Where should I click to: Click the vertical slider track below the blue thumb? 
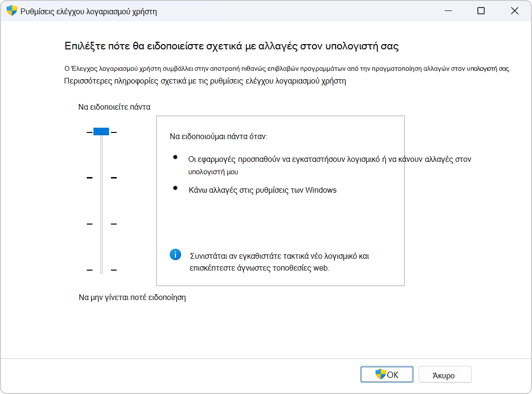[101, 204]
